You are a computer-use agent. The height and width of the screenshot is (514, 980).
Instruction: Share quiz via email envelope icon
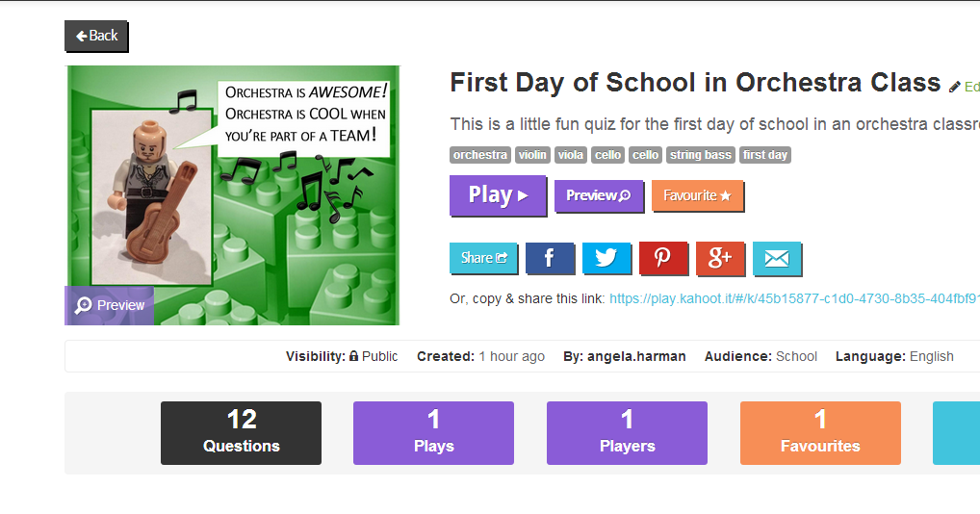(777, 258)
